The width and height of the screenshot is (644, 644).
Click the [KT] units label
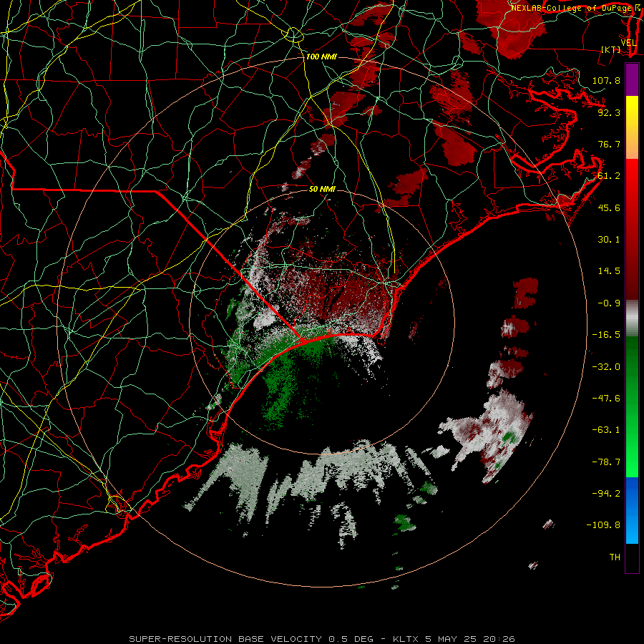611,49
